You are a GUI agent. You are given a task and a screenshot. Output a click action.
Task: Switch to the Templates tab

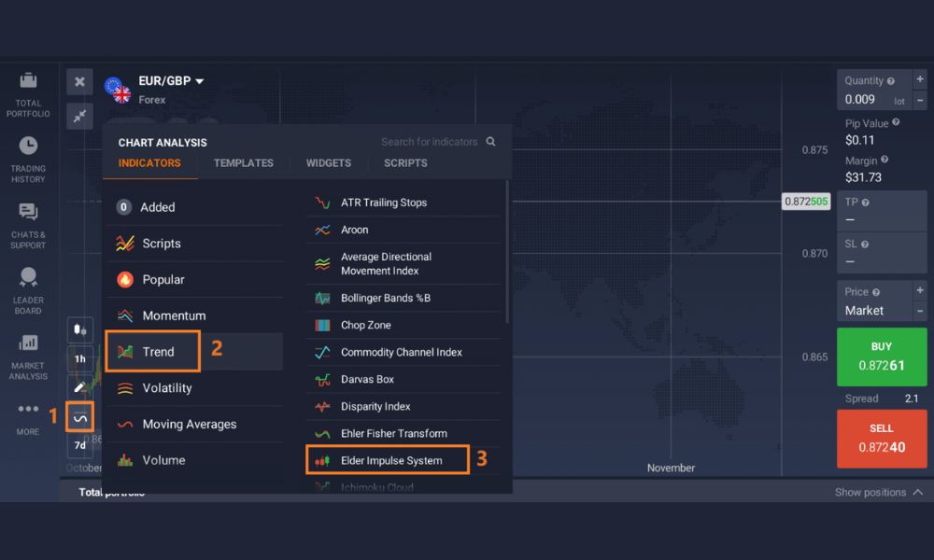[x=243, y=163]
